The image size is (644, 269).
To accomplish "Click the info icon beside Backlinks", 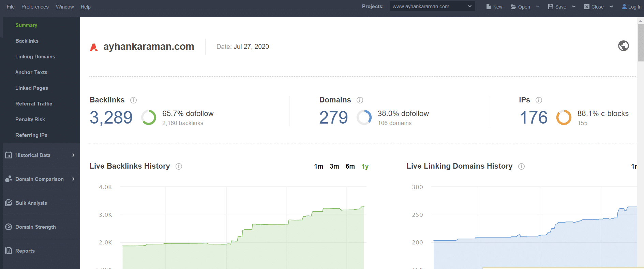I will coord(134,100).
